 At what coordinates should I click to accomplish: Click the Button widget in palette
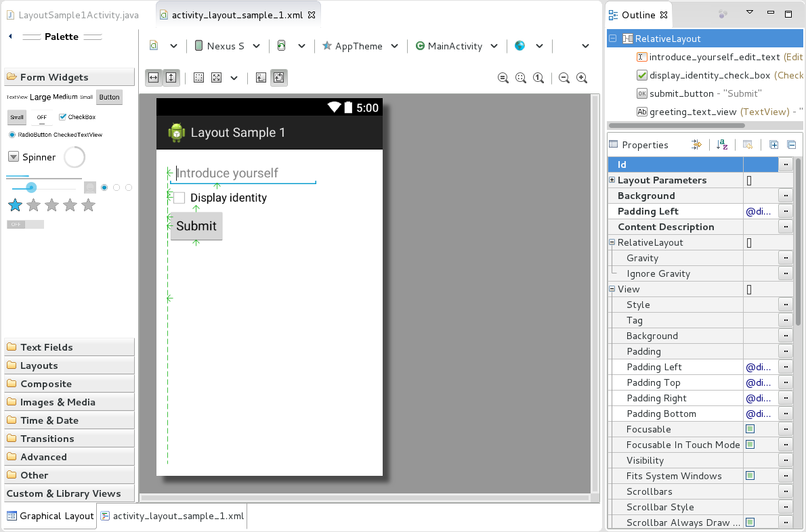click(x=109, y=97)
